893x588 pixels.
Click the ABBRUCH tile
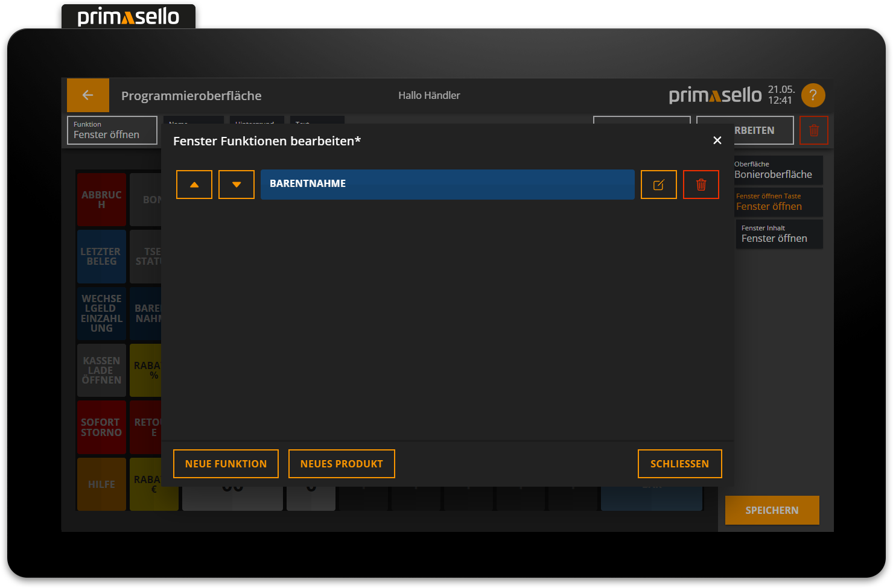101,200
